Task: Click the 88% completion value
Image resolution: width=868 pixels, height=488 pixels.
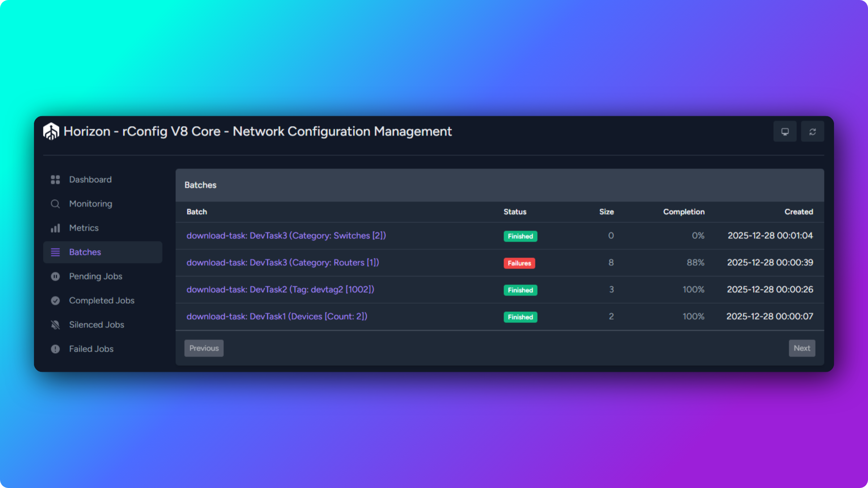Action: coord(695,263)
